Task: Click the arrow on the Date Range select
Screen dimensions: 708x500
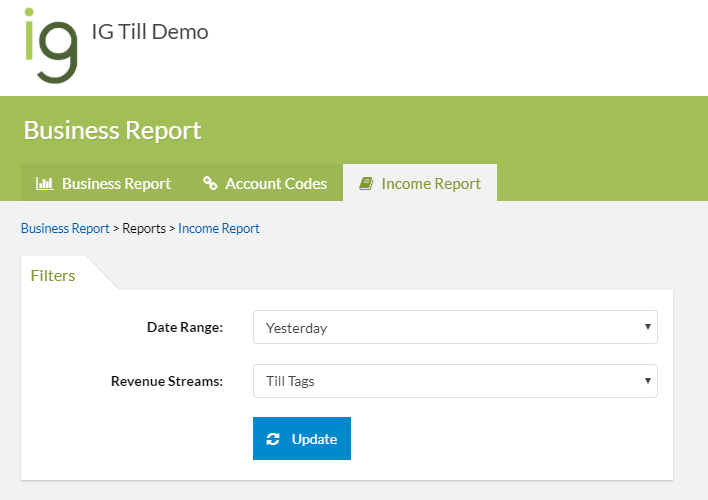Action: [x=648, y=327]
